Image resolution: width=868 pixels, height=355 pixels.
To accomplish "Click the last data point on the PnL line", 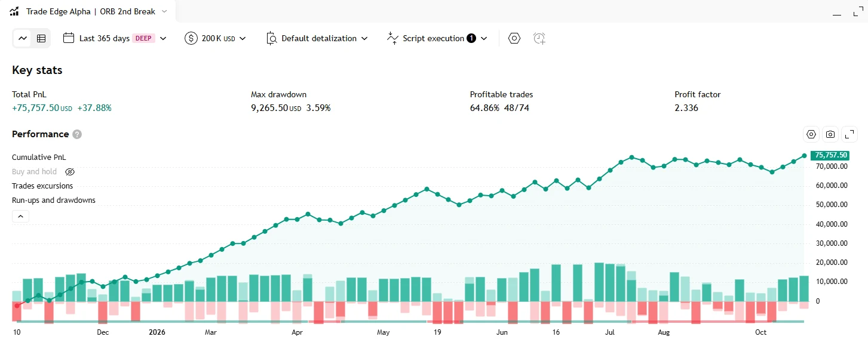I will click(x=805, y=156).
